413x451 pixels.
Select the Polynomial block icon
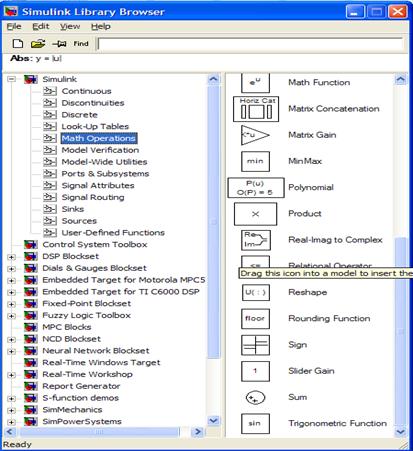[256, 188]
